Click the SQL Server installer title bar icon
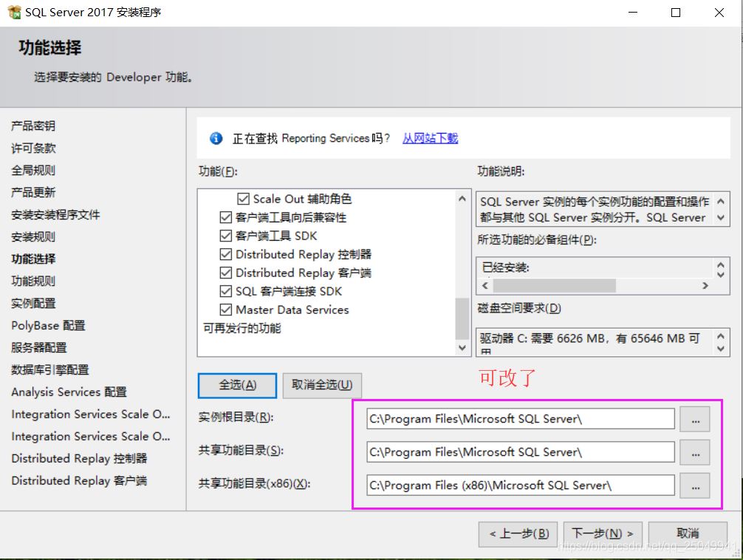743x560 pixels. pos(13,13)
